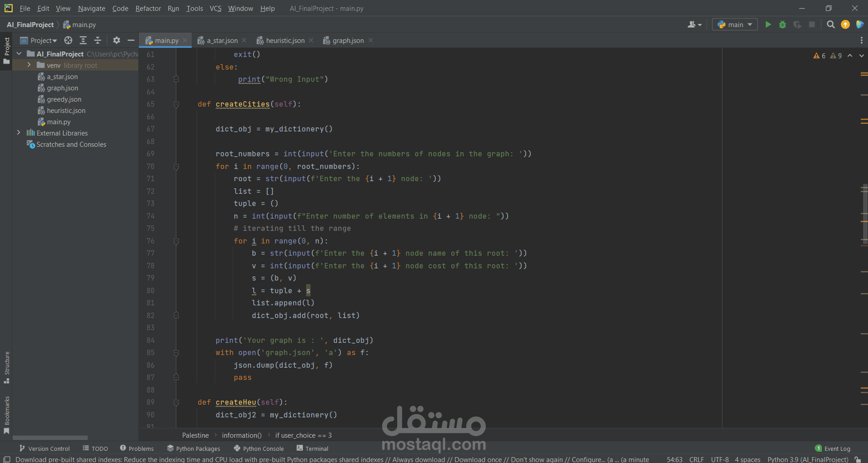Select graph.json in the project tree
868x463 pixels.
point(58,88)
